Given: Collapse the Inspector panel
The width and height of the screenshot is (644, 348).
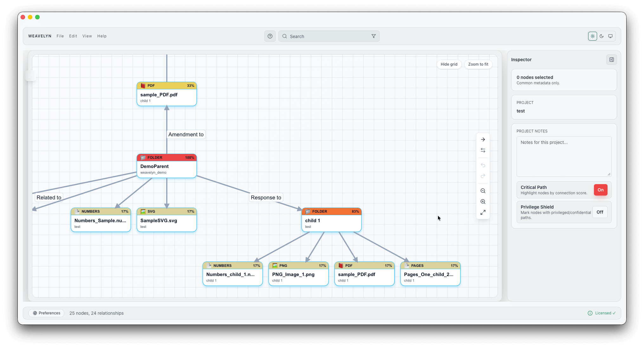Looking at the screenshot, I should 611,60.
